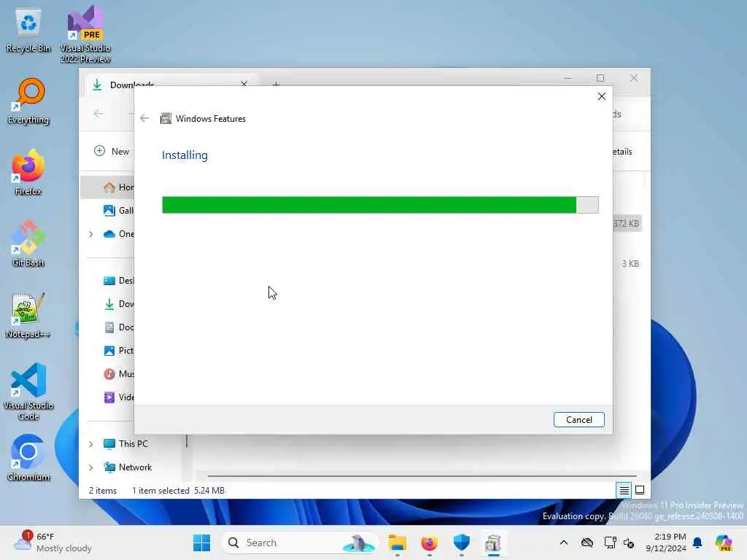Add a new tab in File Explorer
The height and width of the screenshot is (560, 747).
(276, 85)
